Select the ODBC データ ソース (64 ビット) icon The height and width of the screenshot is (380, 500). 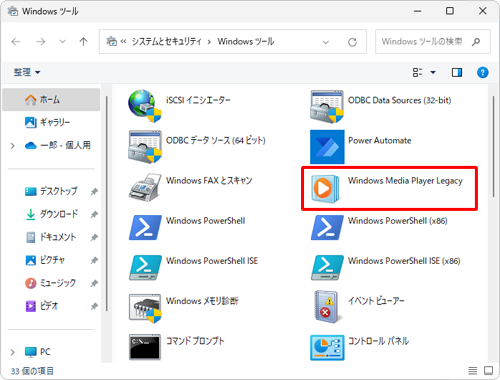coord(145,147)
